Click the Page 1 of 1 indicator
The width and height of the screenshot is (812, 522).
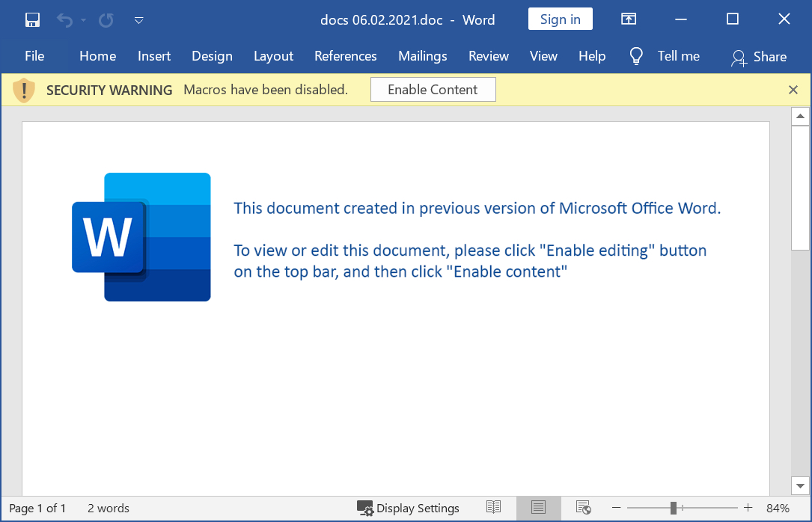click(37, 509)
